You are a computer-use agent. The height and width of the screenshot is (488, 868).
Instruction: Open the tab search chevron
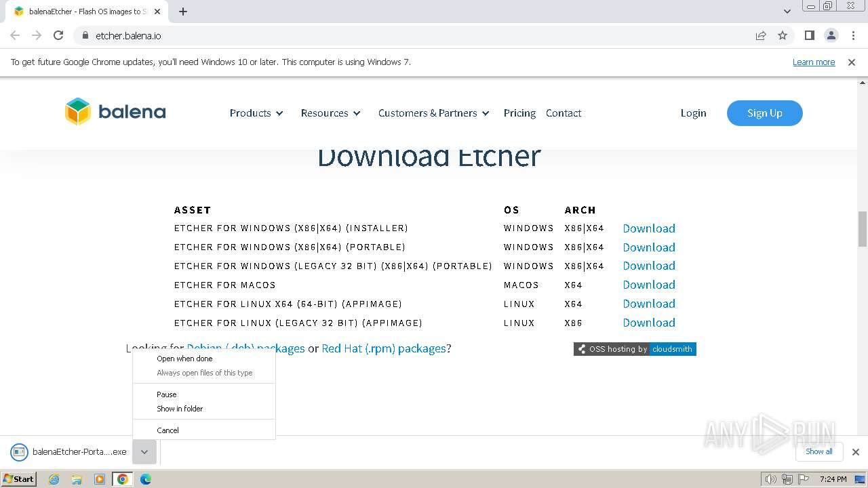point(787,12)
